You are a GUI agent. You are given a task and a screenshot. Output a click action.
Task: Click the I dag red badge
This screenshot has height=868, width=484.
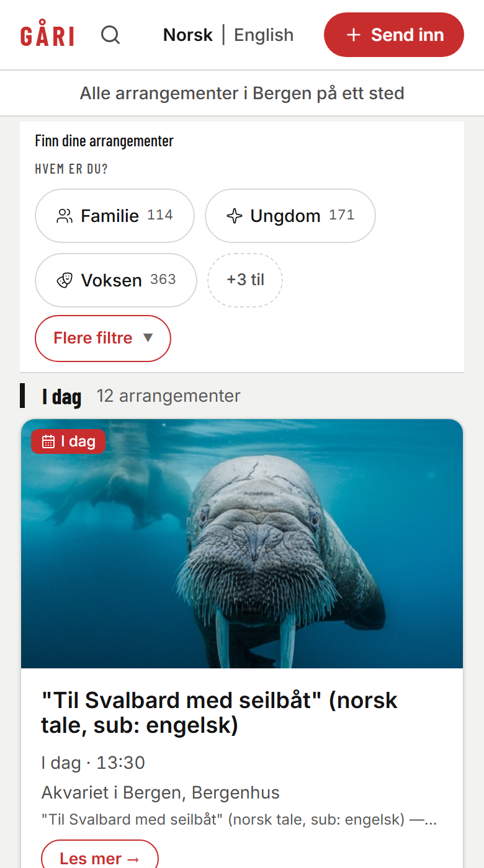pos(68,441)
